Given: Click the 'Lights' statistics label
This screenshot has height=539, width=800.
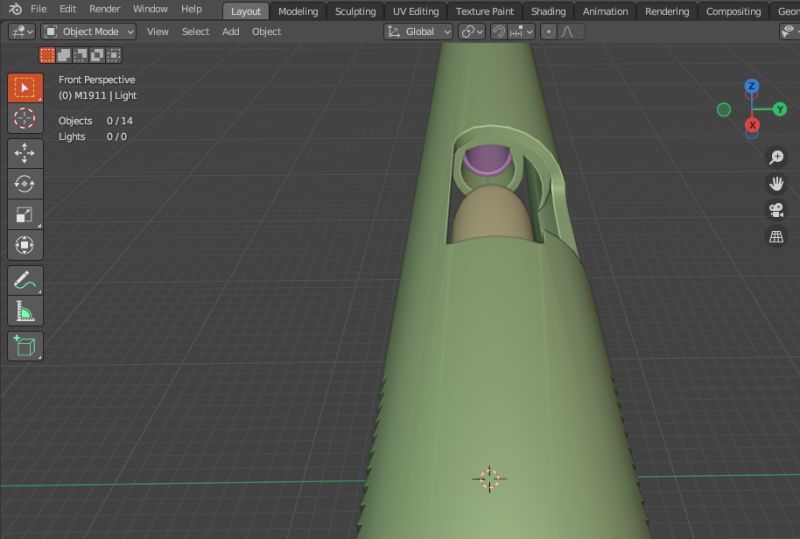Looking at the screenshot, I should tap(71, 137).
